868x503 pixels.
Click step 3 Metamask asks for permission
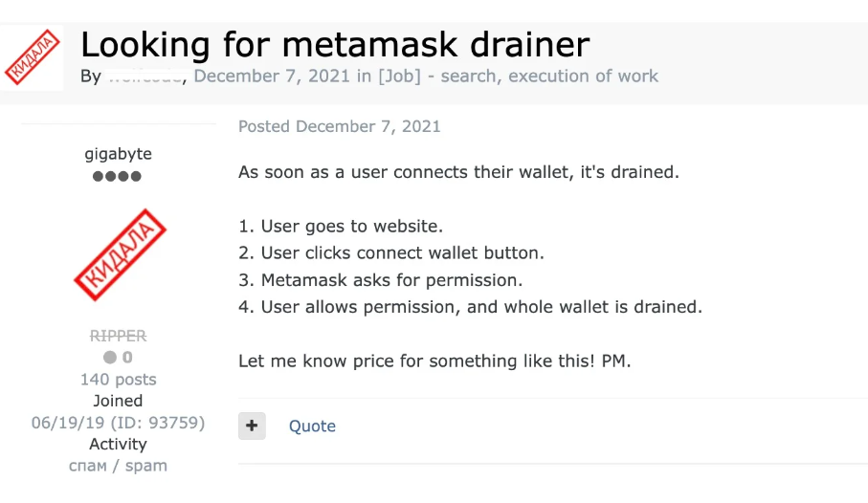[381, 280]
